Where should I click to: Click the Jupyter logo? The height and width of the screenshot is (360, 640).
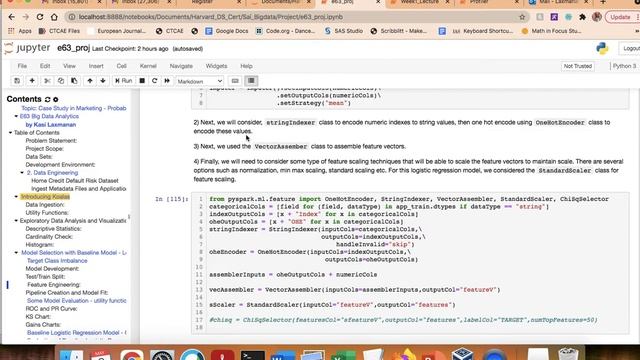(x=27, y=48)
